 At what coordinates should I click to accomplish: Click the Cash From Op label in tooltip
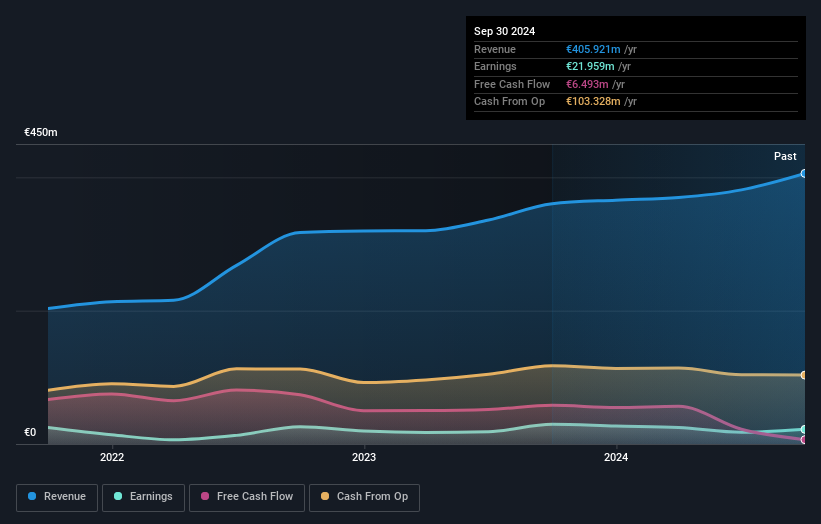tap(509, 102)
